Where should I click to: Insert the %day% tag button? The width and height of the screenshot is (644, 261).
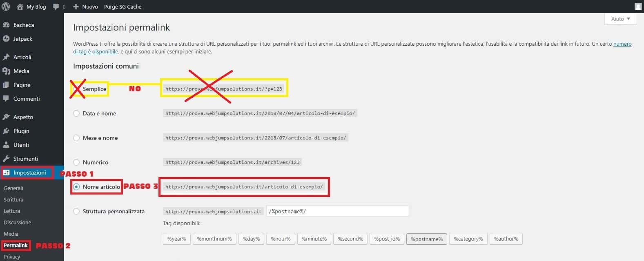point(251,239)
